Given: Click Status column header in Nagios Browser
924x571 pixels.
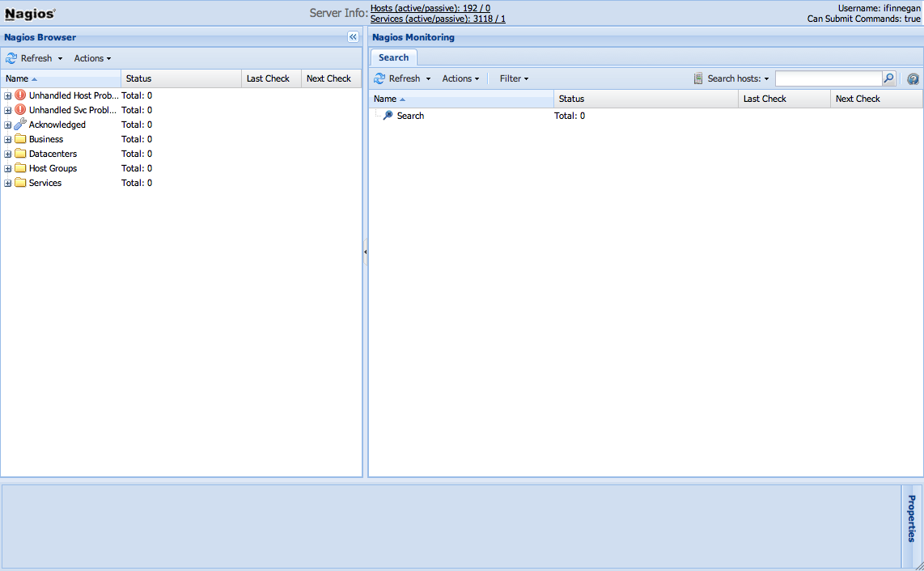Looking at the screenshot, I should 181,78.
